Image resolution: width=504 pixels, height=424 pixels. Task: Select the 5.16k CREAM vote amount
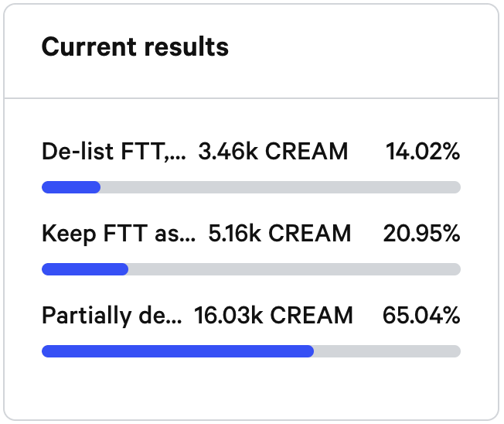pyautogui.click(x=280, y=233)
